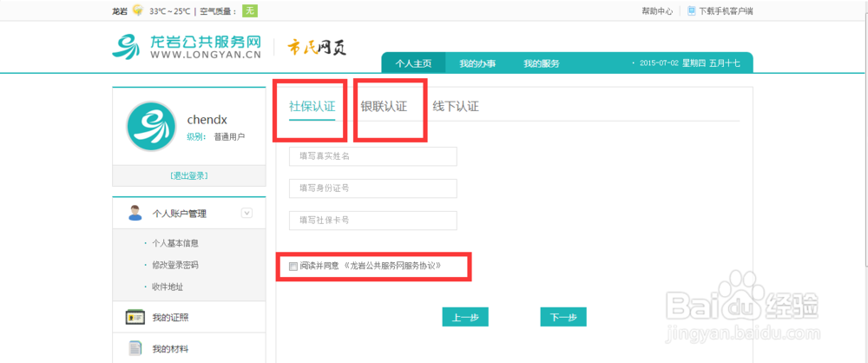Image resolution: width=868 pixels, height=363 pixels.
Task: Switch to the 银联认证 tab
Action: (384, 107)
